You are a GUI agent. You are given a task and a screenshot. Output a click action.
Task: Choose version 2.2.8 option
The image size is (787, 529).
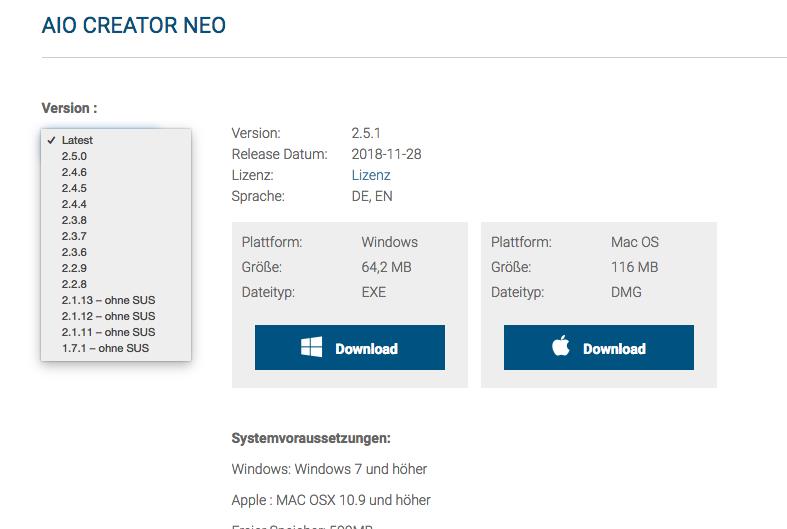[x=116, y=284]
